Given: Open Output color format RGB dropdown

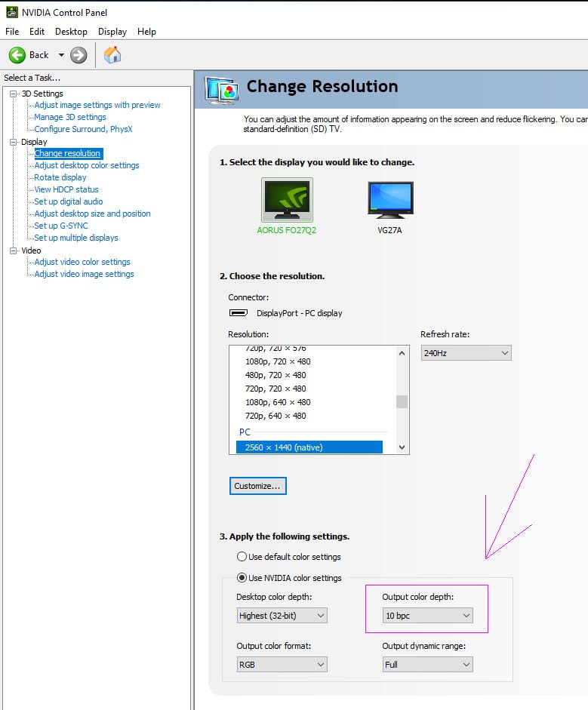Looking at the screenshot, I should click(x=282, y=665).
